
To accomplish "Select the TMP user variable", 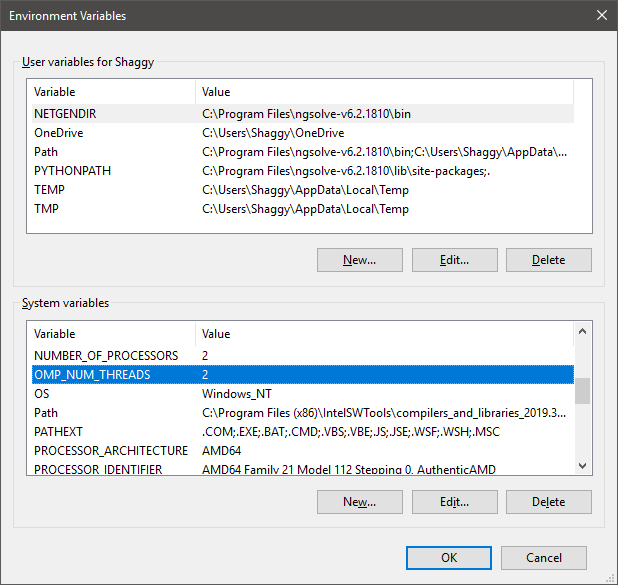I will pyautogui.click(x=303, y=209).
